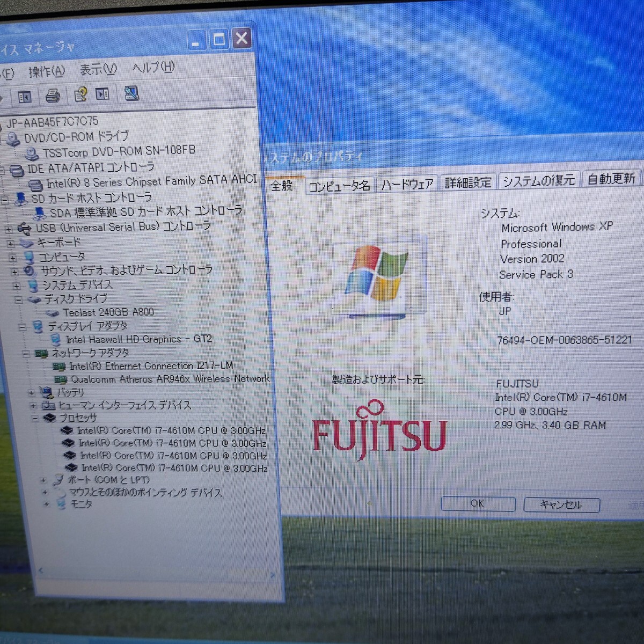This screenshot has width=644, height=644.
Task: Switch to the システムの復元 tab
Action: click(x=539, y=180)
